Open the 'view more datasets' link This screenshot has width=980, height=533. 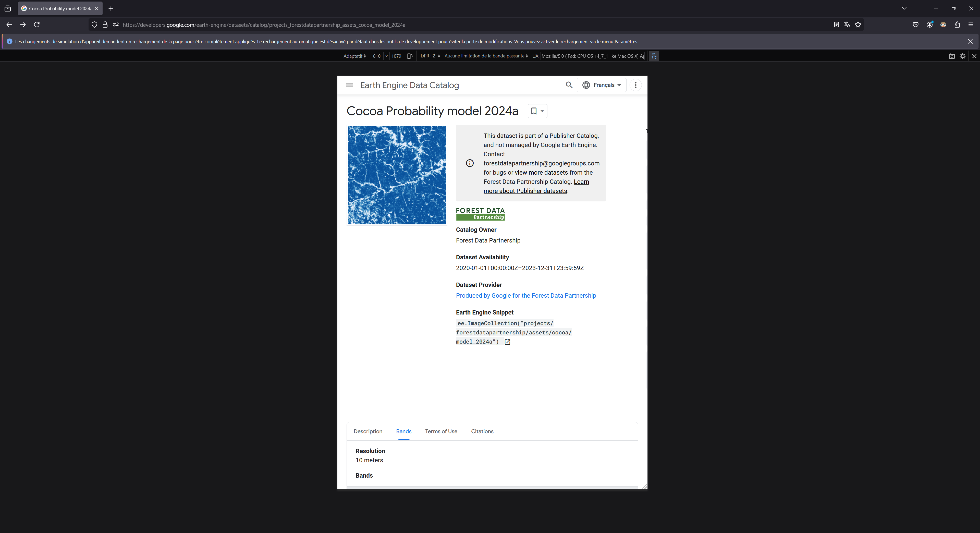point(541,173)
